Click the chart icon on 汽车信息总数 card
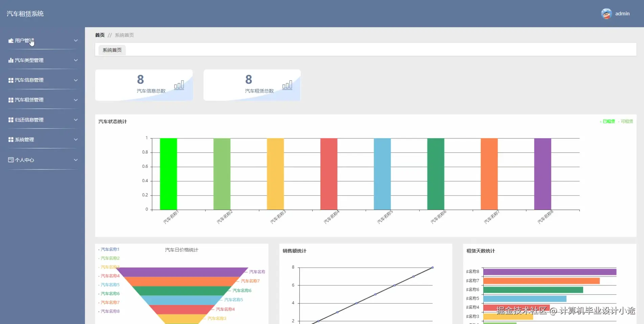The height and width of the screenshot is (324, 644). [x=179, y=85]
